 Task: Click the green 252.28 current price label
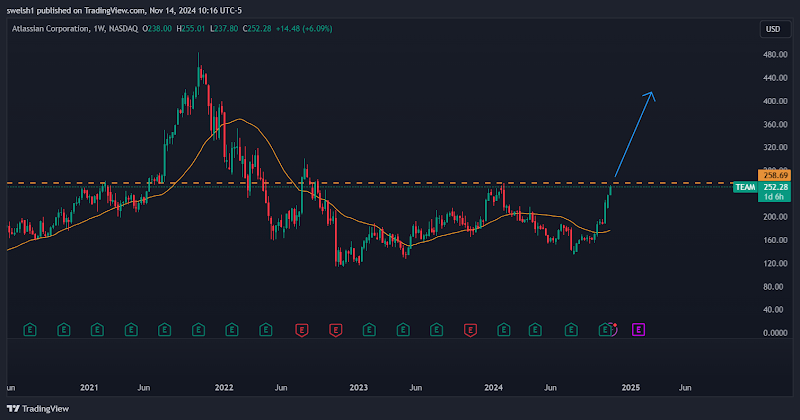click(x=774, y=187)
